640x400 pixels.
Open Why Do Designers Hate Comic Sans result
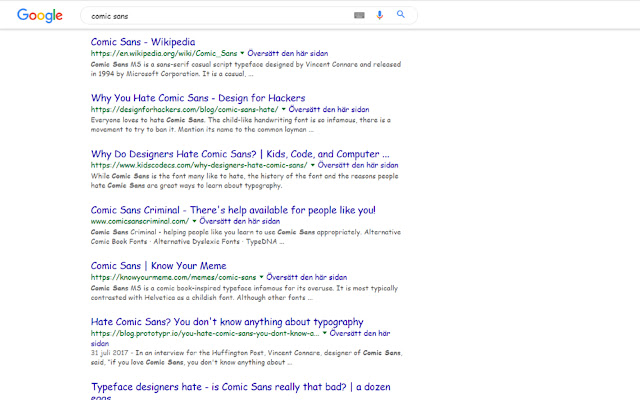pos(240,154)
